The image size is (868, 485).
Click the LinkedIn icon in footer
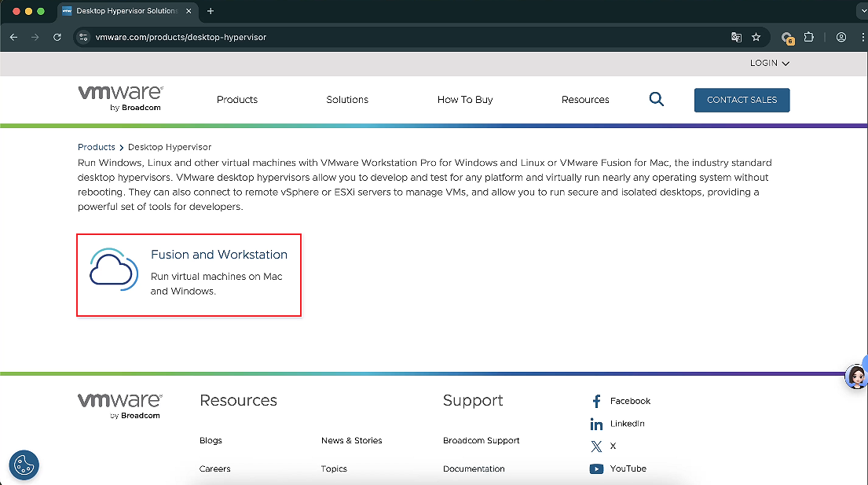(596, 424)
